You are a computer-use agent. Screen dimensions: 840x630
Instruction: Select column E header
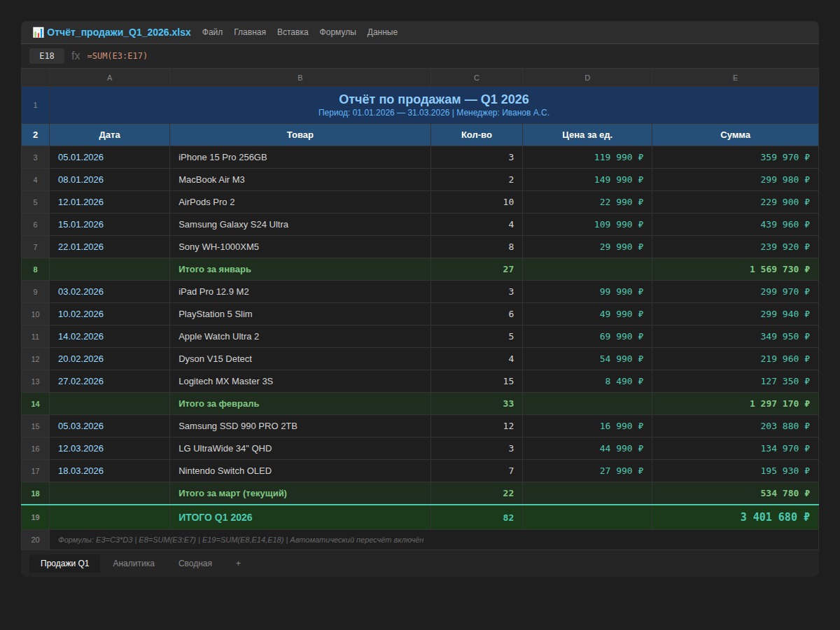click(x=735, y=78)
